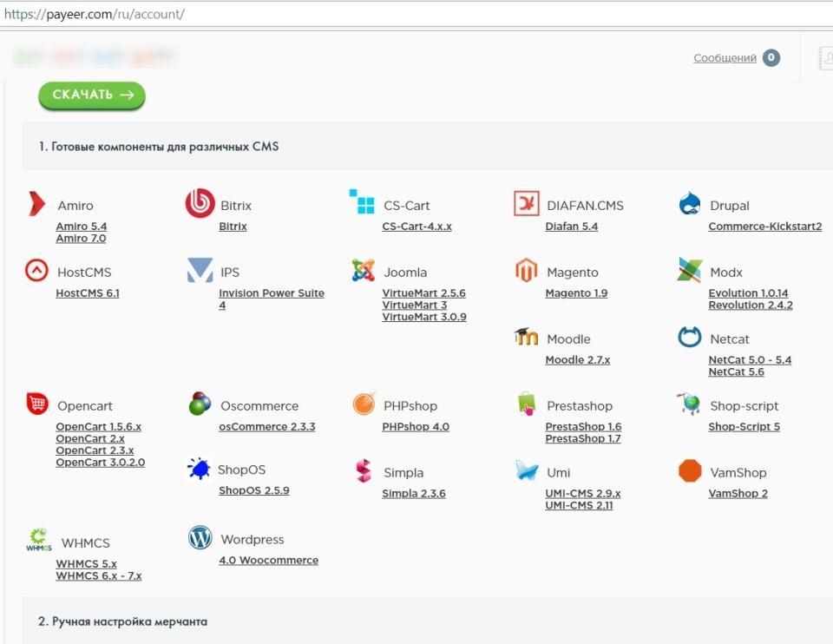The height and width of the screenshot is (644, 833).
Task: Open the WHMCS 6.x - 7.x link
Action: click(98, 576)
